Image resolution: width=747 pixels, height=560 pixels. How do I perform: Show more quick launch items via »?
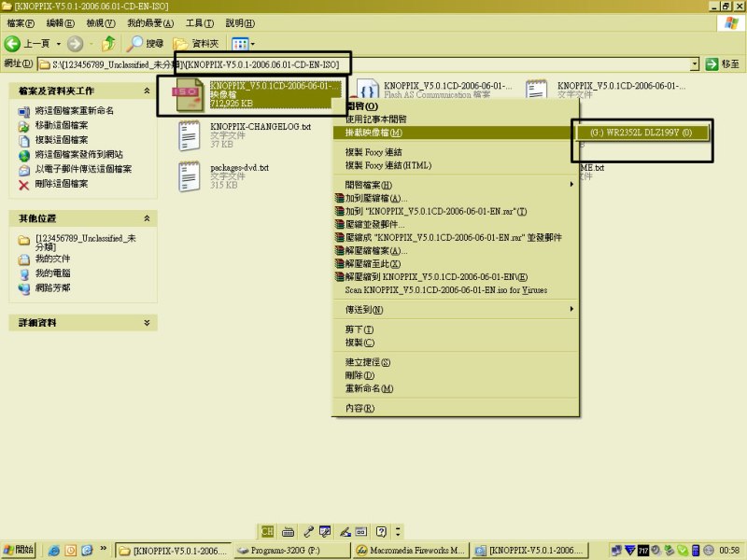[x=104, y=549]
